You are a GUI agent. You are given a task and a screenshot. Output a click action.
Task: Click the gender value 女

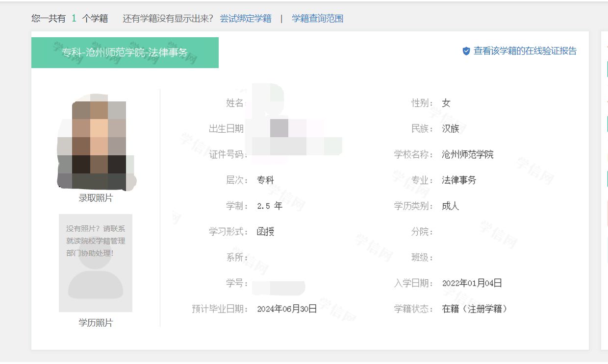coord(446,103)
